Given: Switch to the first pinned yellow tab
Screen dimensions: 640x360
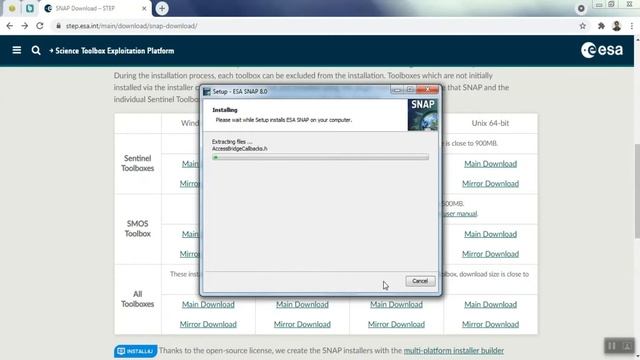Looking at the screenshot, I should click(12, 8).
